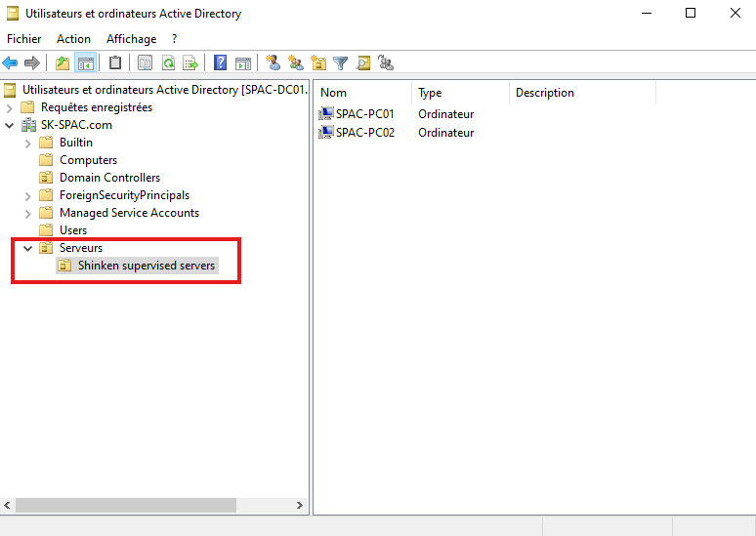Open the Affichage menu
The width and height of the screenshot is (756, 536).
tap(131, 39)
